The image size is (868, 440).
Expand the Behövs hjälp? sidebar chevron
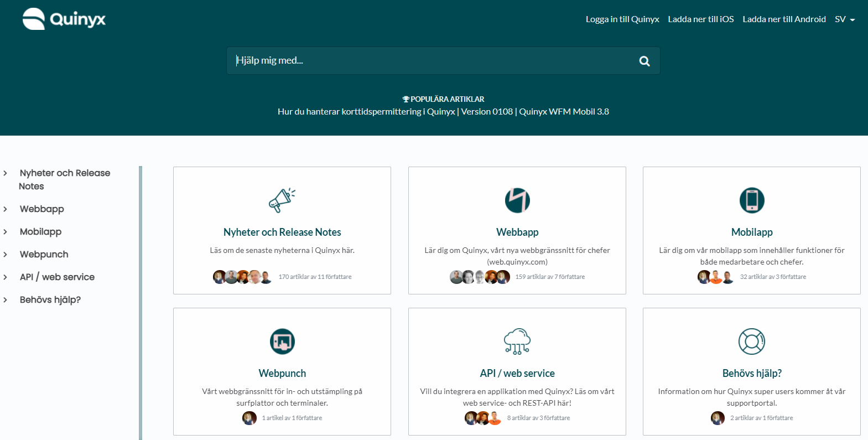pos(6,300)
